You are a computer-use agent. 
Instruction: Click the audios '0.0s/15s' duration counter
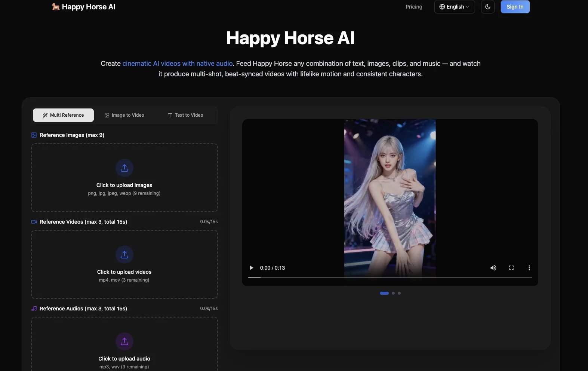(209, 309)
